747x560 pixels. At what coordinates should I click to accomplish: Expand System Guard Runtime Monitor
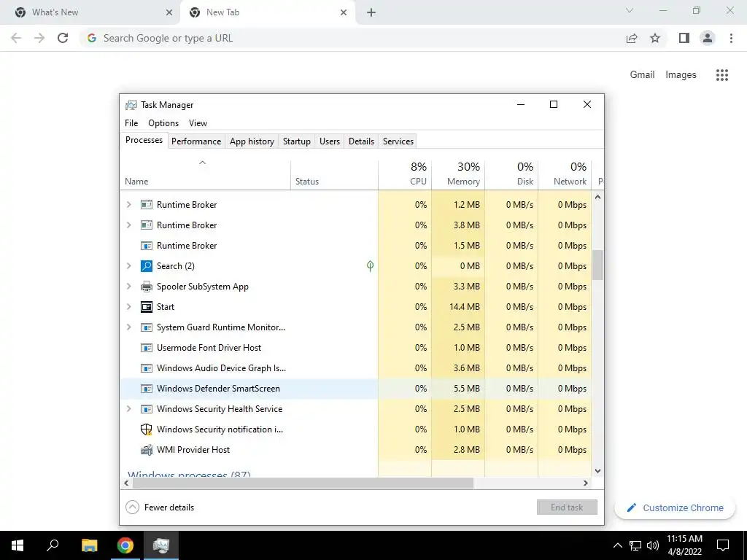(128, 327)
